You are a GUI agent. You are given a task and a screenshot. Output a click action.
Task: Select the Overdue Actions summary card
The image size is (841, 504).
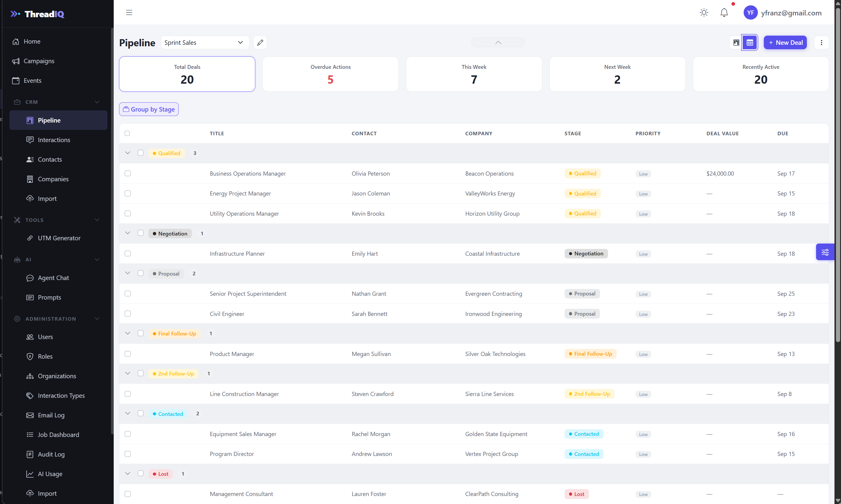[331, 74]
